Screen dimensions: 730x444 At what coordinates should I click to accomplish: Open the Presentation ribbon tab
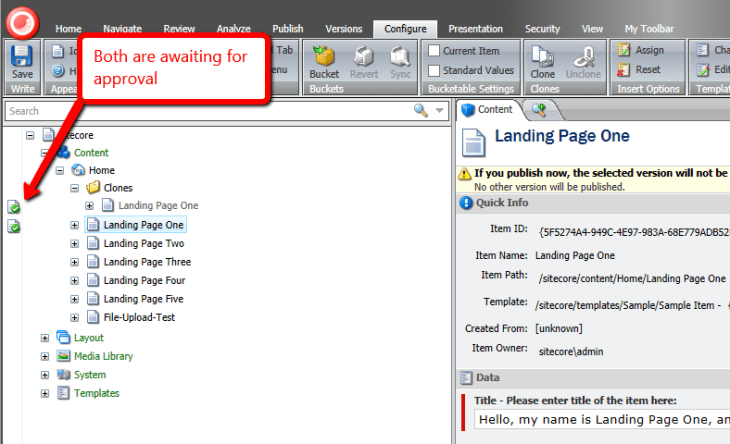click(475, 29)
